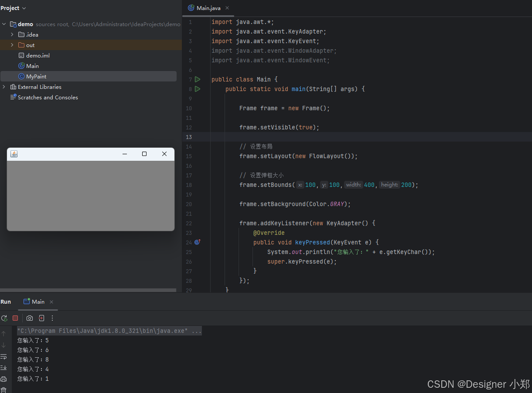532x393 pixels.
Task: Place the cursor on empty line 13
Action: 371,137
